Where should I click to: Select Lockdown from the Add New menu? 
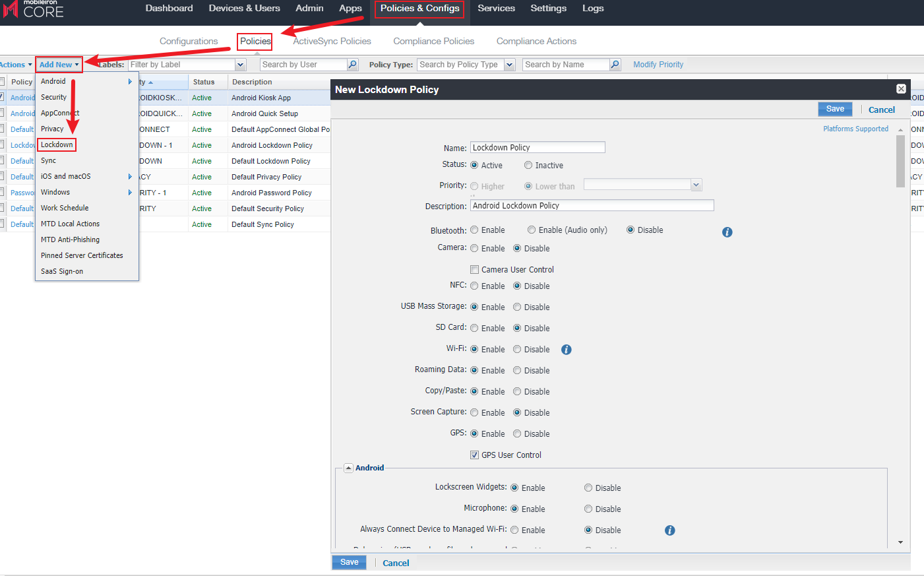(x=57, y=144)
